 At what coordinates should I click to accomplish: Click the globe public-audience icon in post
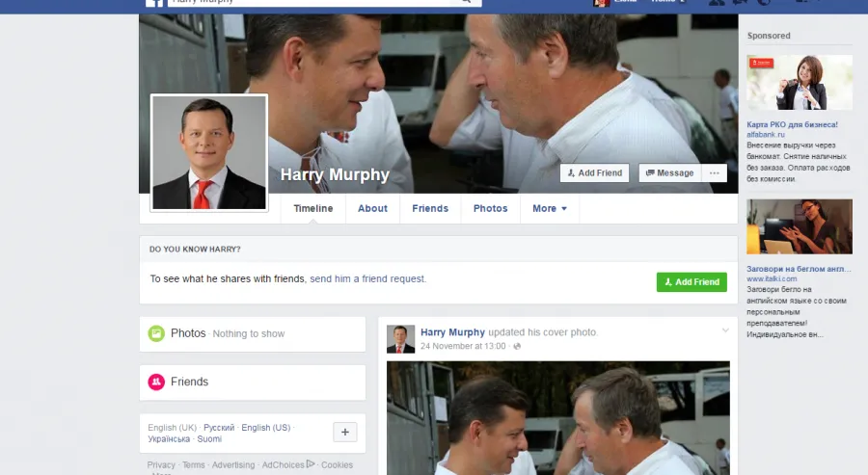tap(517, 346)
